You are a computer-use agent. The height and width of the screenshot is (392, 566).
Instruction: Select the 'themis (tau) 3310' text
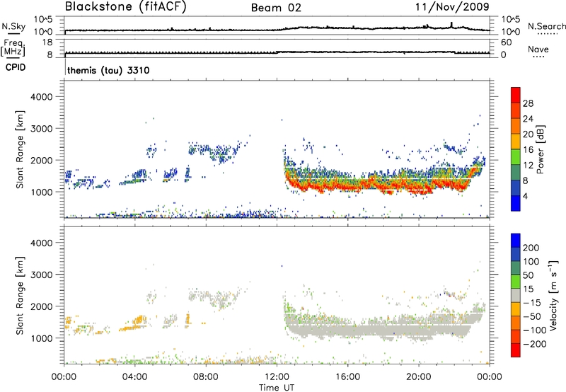[x=108, y=70]
